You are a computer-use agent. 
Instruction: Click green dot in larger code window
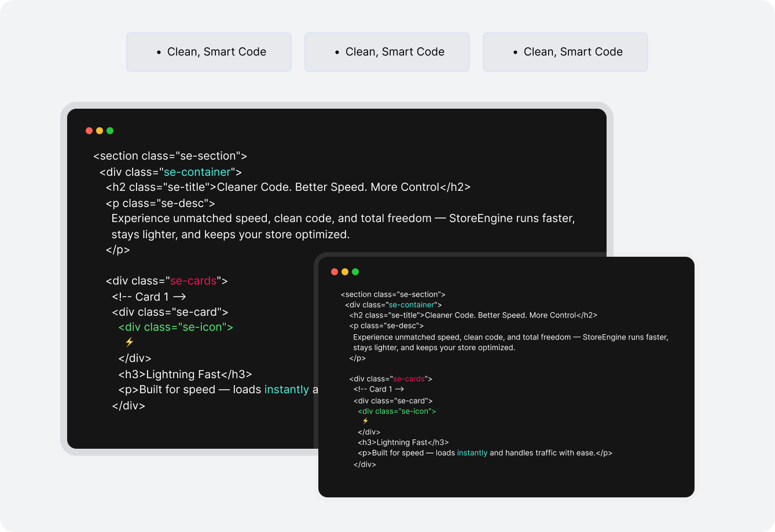point(110,131)
